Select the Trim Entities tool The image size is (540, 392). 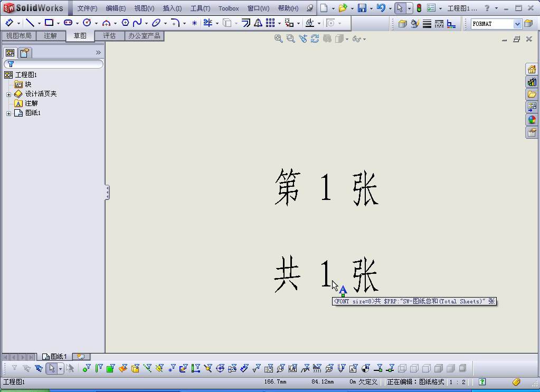click(x=208, y=23)
